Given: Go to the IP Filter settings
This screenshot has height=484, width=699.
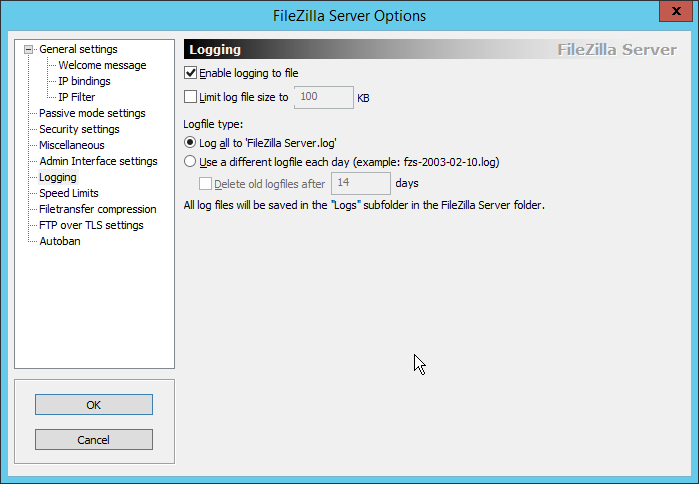Looking at the screenshot, I should coord(76,97).
